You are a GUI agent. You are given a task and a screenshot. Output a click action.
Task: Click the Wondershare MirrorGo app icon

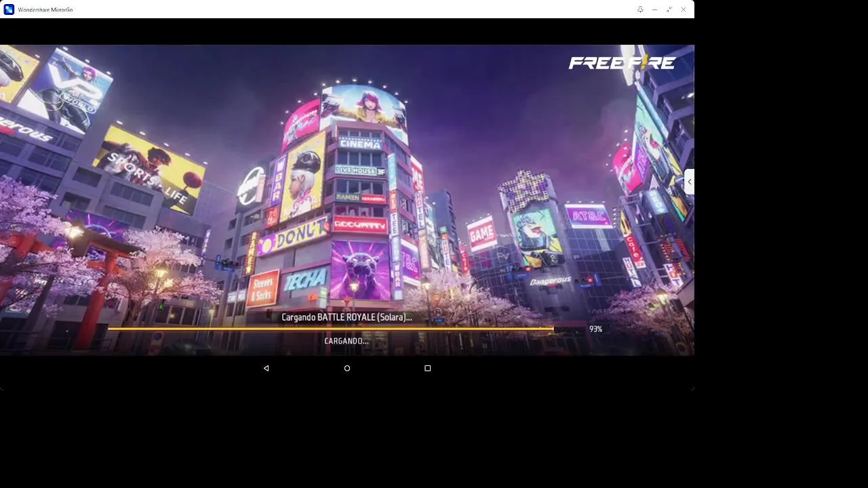9,9
